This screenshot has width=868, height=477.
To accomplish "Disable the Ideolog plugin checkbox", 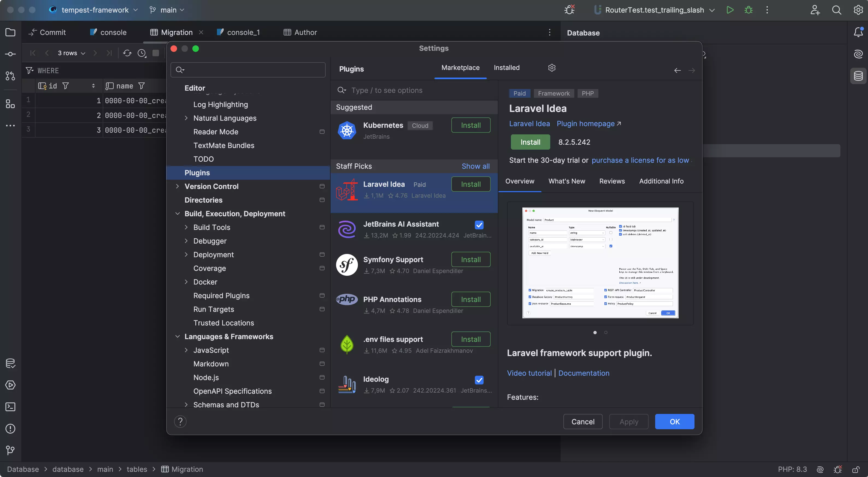I will tap(479, 380).
